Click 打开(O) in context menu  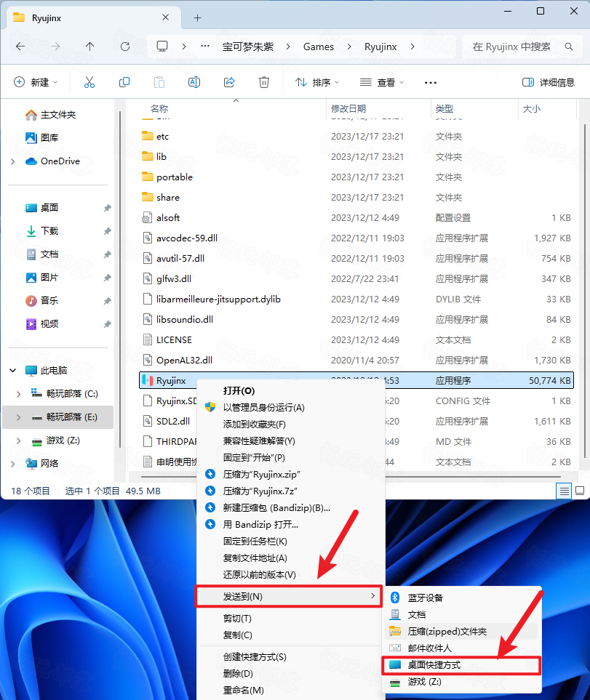[239, 390]
